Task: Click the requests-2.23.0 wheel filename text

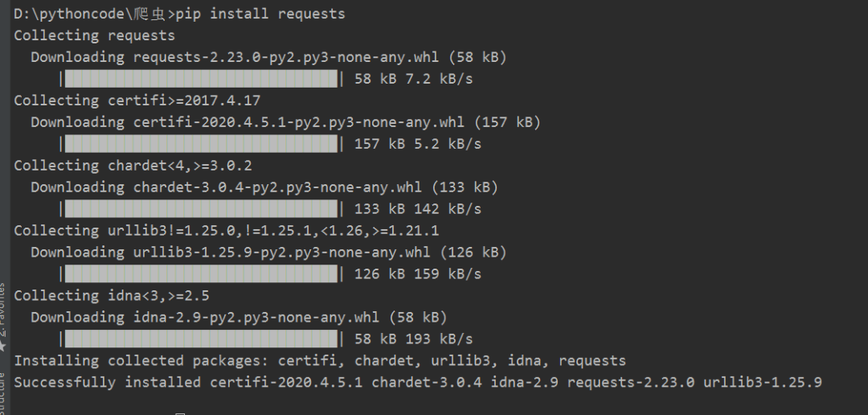Action: (285, 57)
